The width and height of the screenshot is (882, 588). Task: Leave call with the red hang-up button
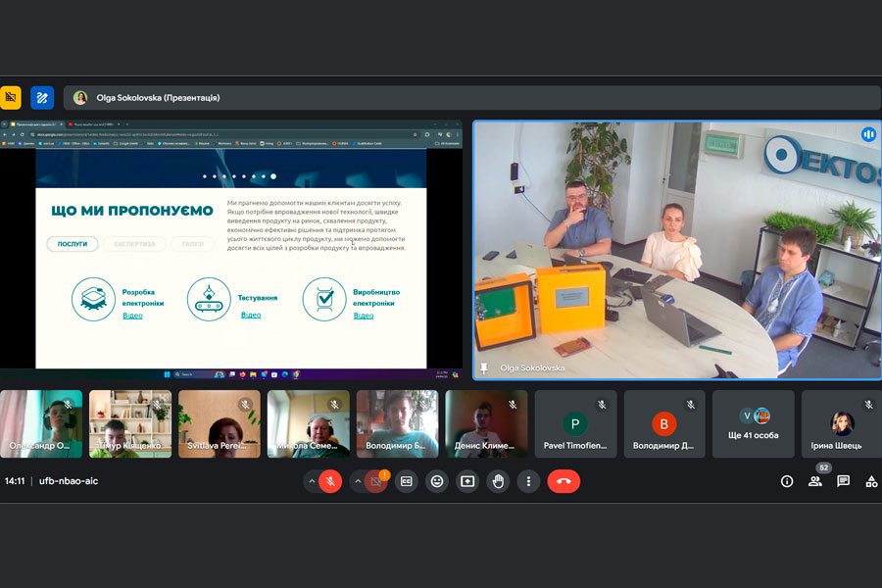(563, 481)
